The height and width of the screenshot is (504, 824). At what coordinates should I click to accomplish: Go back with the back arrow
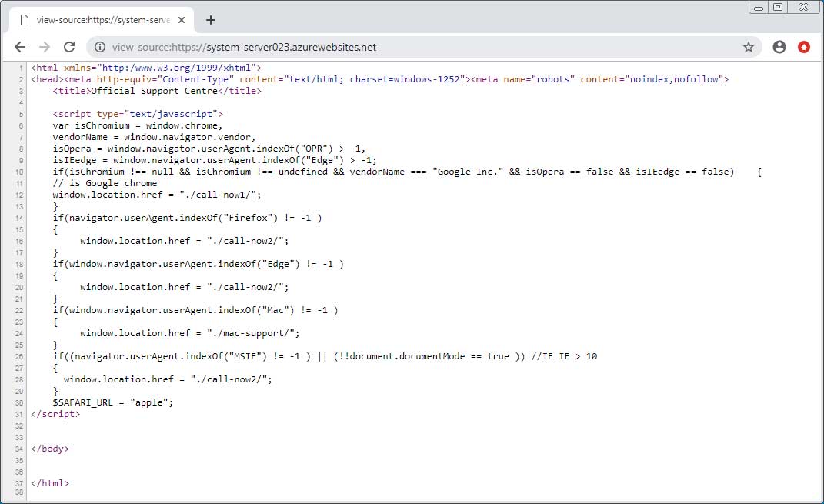[20, 47]
